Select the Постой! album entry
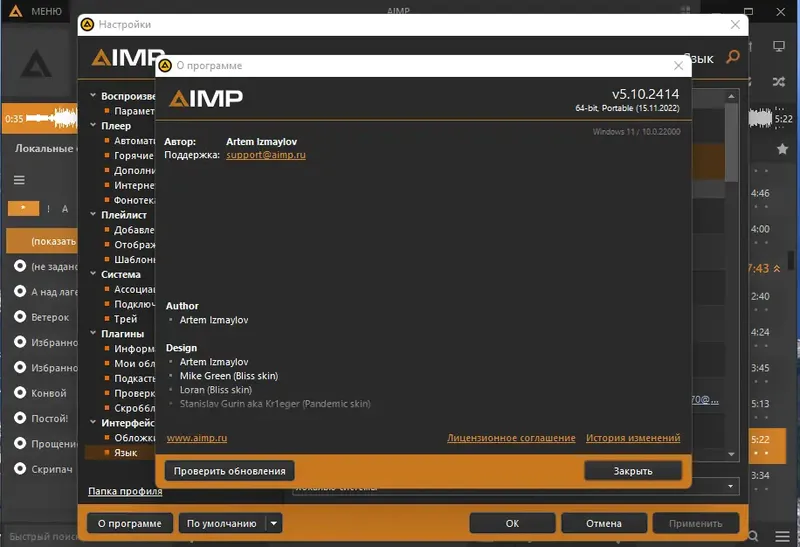Screen dimensions: 800x547 [x=49, y=418]
